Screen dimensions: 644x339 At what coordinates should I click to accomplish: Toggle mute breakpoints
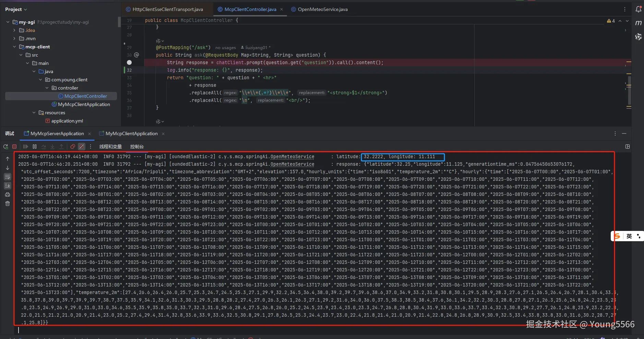coord(82,147)
